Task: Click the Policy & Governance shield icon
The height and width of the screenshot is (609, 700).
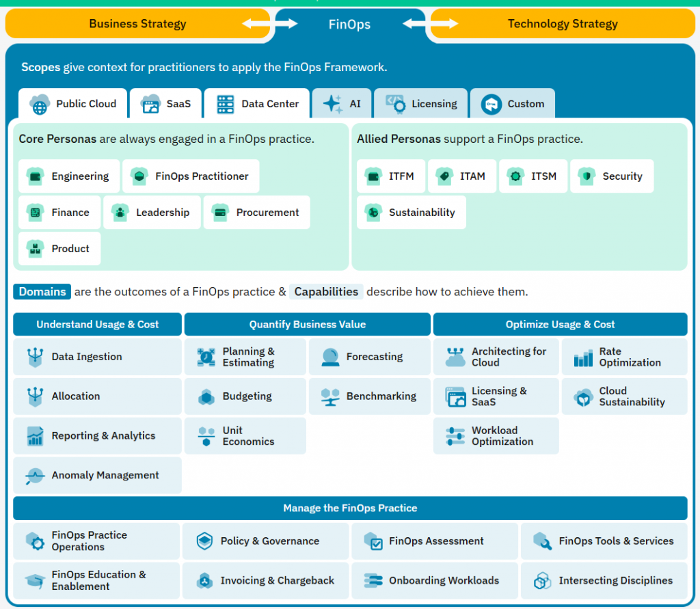Action: click(x=204, y=541)
